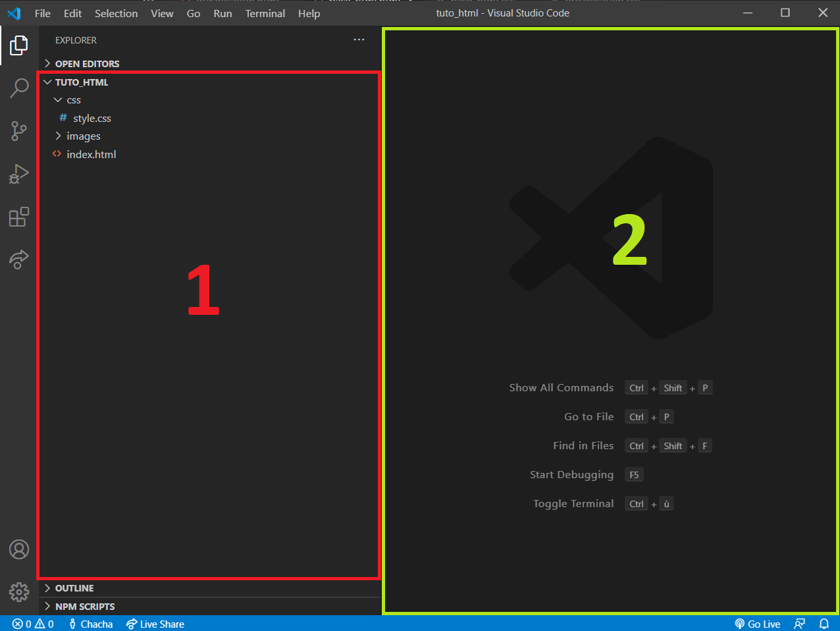This screenshot has width=840, height=631.
Task: Maximize the VS Code window
Action: [x=785, y=13]
